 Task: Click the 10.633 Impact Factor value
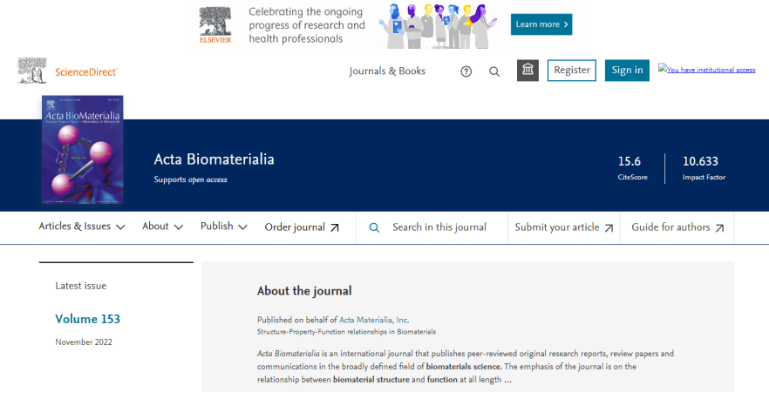tap(700, 161)
